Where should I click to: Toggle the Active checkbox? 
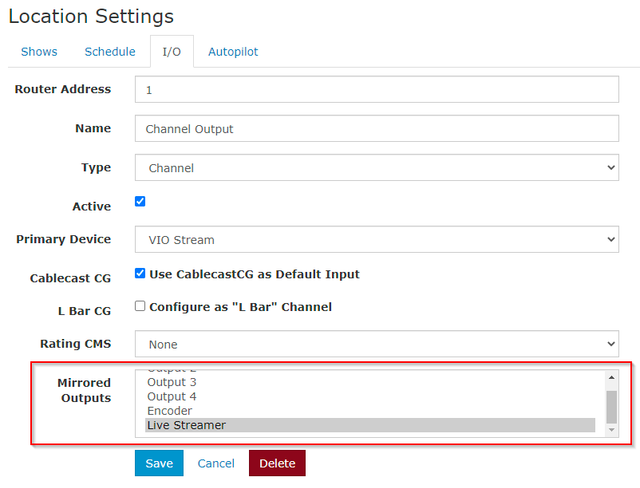140,202
